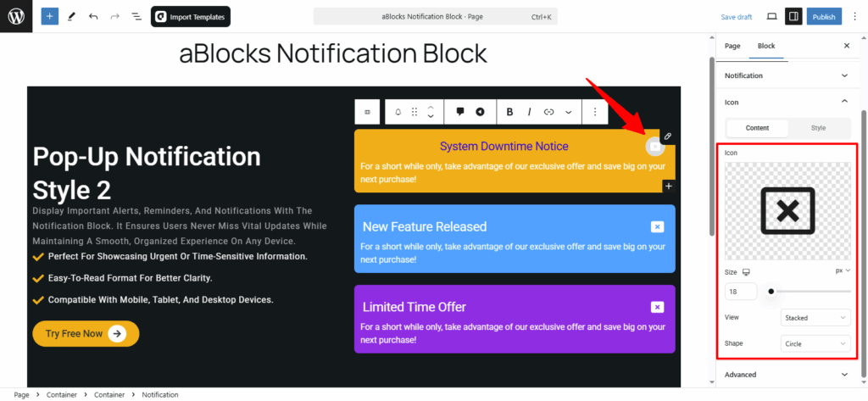Click Limited Time Offer heading text
This screenshot has height=401, width=868.
coord(414,307)
